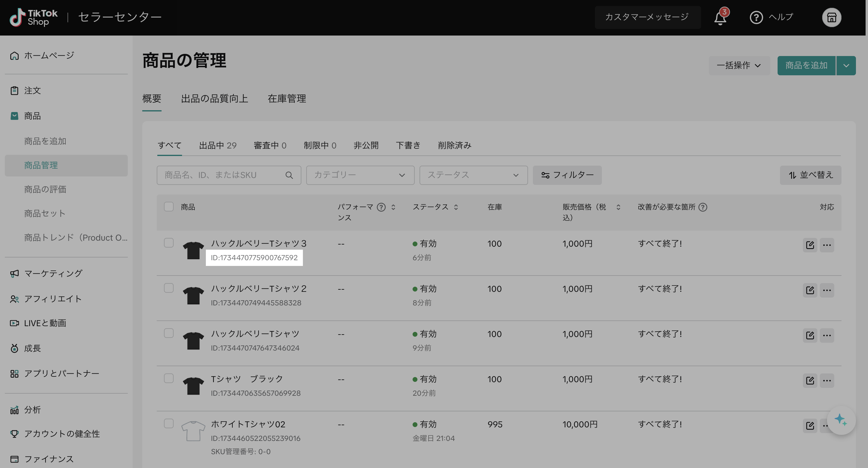Screen dimensions: 868x468
Task: Select checkbox for ハックルベリーTシャツ3
Action: [168, 243]
